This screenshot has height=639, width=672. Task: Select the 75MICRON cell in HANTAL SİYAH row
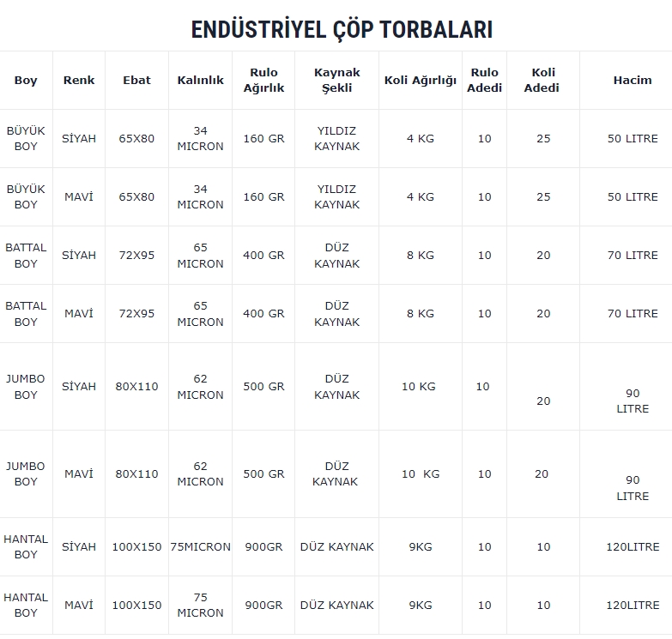click(x=201, y=547)
